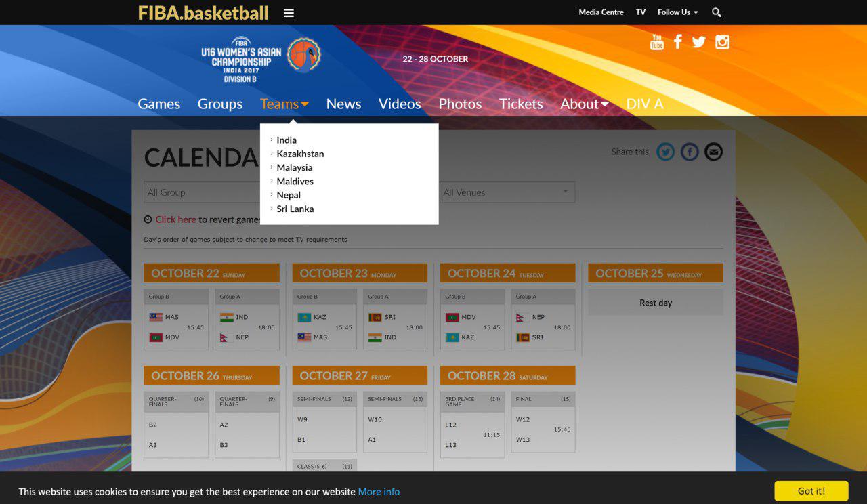Open More info about cookies
Image resolution: width=867 pixels, height=504 pixels.
pos(379,492)
